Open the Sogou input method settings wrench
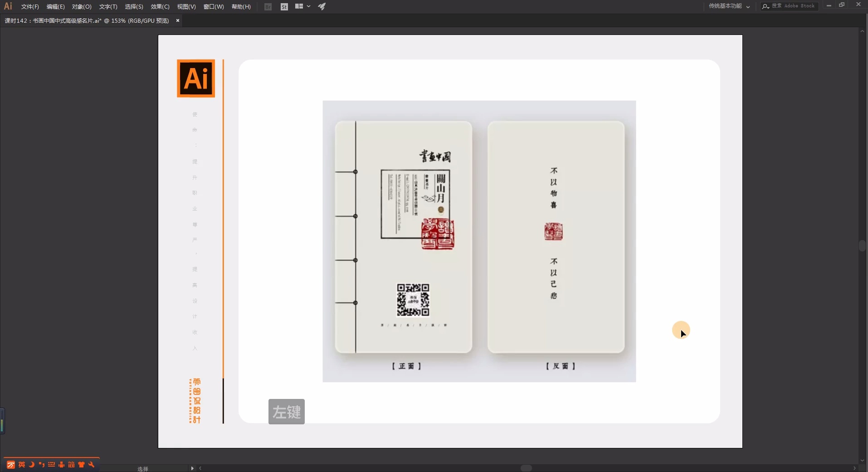Screen dimensions: 868x472 pos(91,464)
